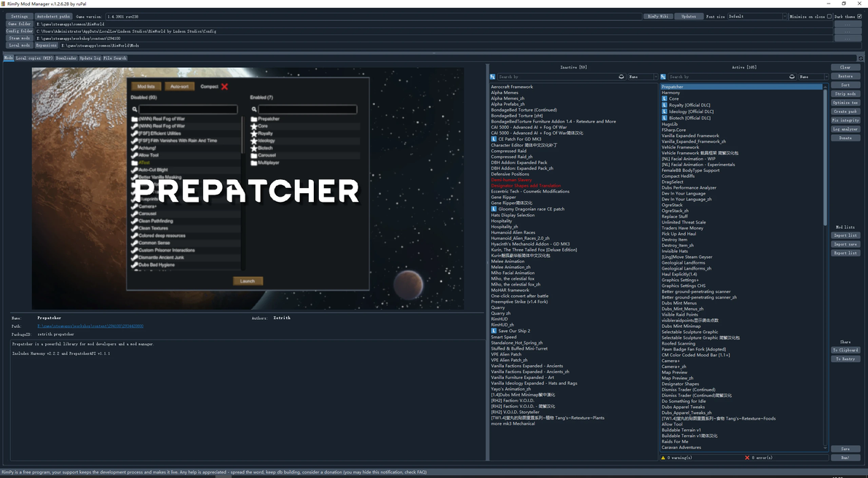
Task: Switch to the Mods tab
Action: pyautogui.click(x=8, y=58)
